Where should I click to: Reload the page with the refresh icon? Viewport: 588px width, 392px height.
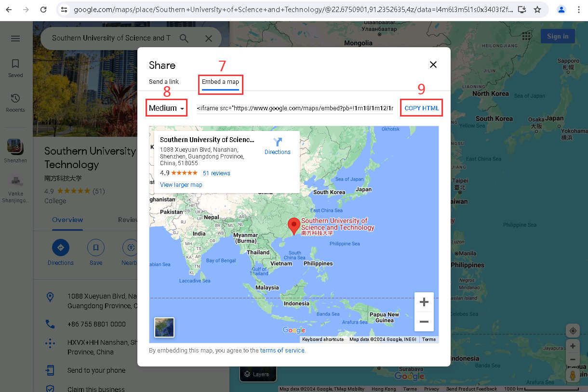tap(43, 10)
